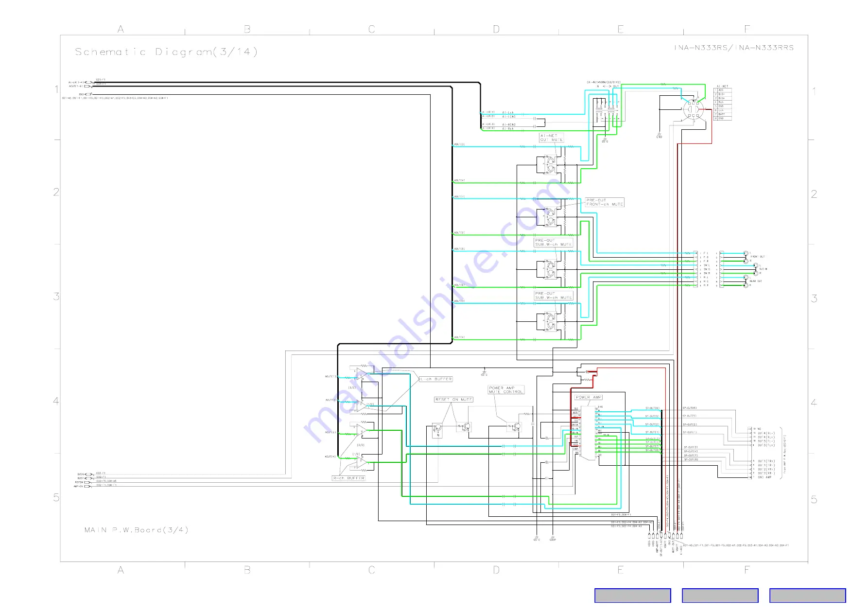Click the row number '3' on the left border
868x614 pixels.
56,296
